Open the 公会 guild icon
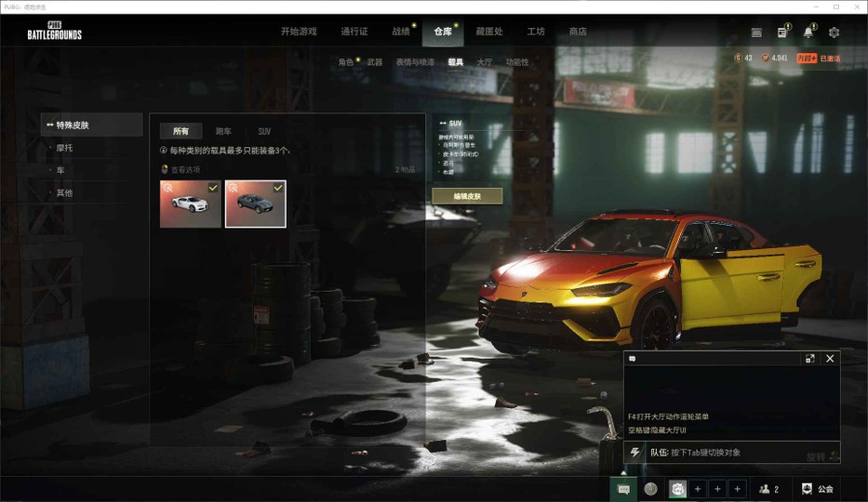 click(x=817, y=489)
